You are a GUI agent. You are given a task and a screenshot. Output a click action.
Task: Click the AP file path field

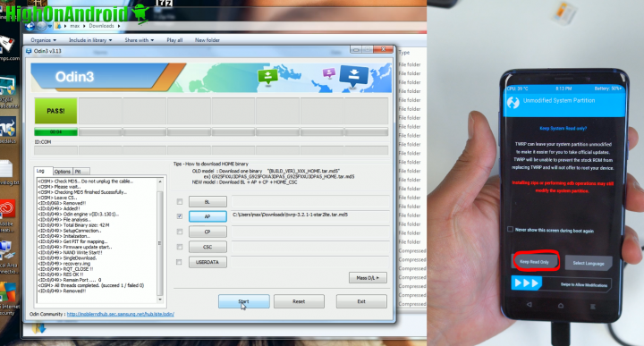(310, 215)
